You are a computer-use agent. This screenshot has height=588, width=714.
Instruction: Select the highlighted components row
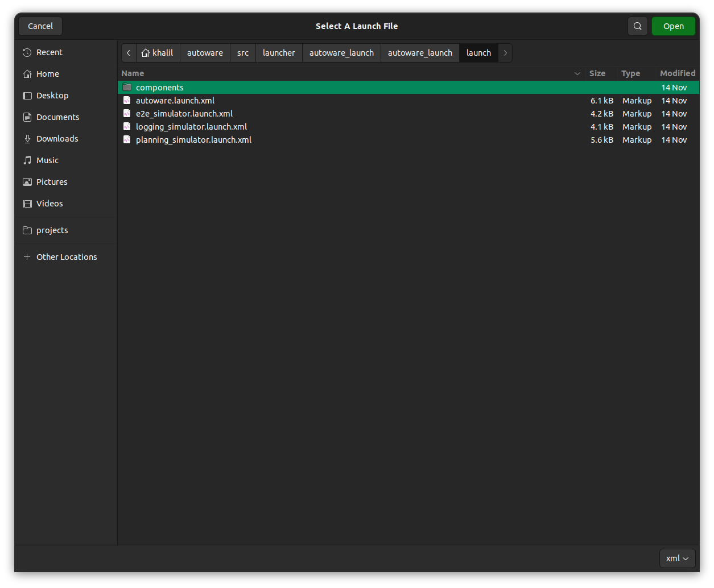point(159,87)
